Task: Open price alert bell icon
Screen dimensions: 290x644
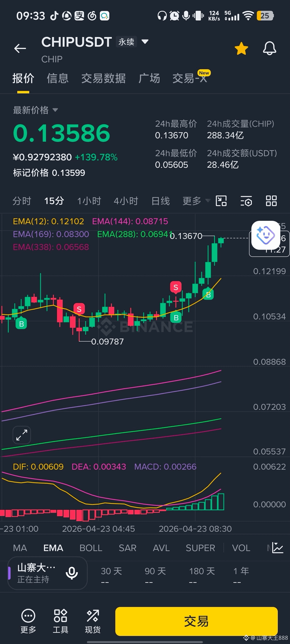Action: point(269,49)
